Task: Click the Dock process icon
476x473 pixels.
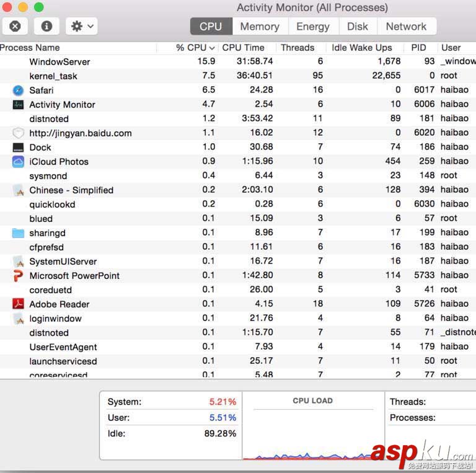Action: 18,148
